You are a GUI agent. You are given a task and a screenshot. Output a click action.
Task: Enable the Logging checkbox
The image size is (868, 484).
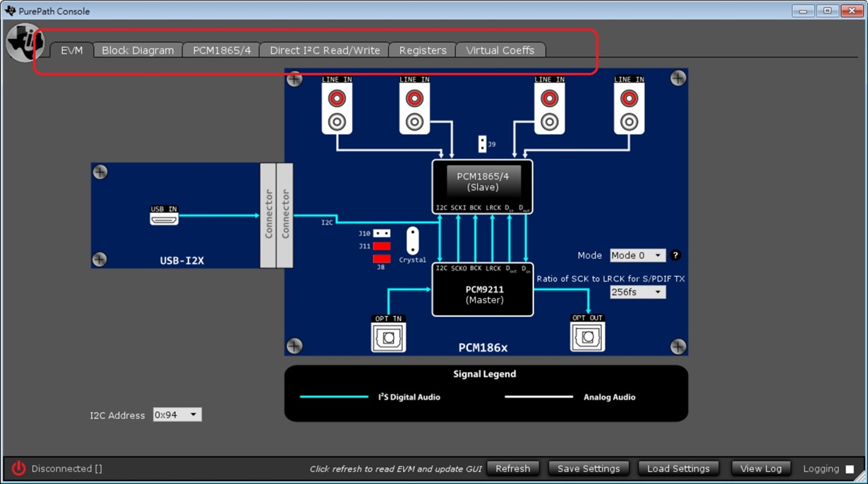[850, 469]
